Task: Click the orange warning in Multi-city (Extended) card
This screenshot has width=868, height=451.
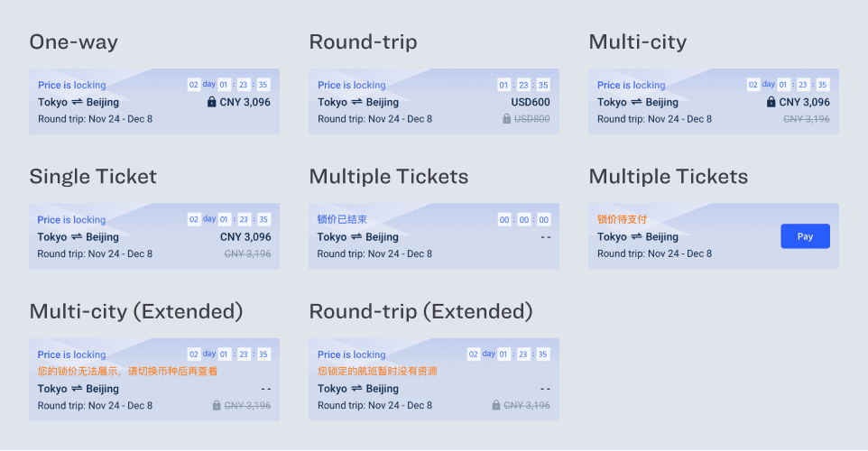Action: click(x=127, y=371)
